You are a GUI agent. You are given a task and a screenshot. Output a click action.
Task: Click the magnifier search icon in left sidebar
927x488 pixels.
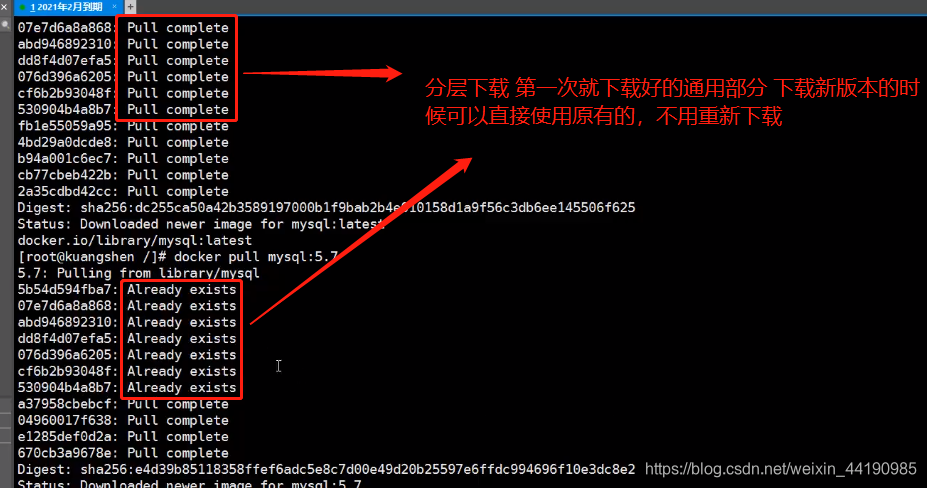5,25
